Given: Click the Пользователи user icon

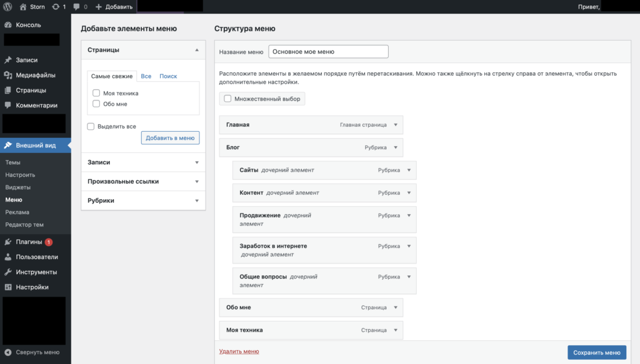Looking at the screenshot, I should coord(7,257).
